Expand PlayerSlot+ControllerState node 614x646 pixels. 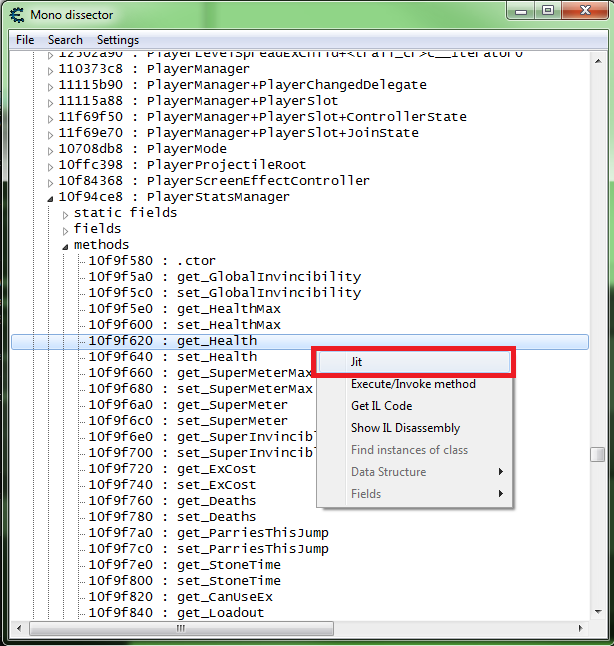(x=50, y=119)
